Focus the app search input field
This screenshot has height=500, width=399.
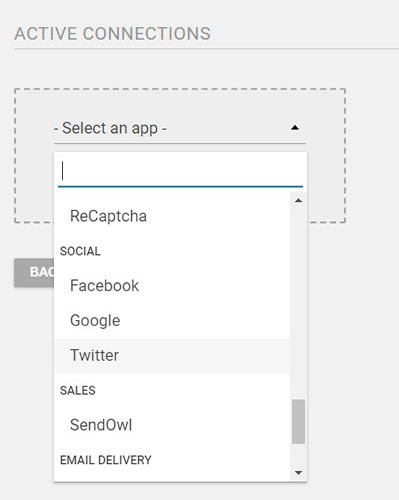(x=180, y=172)
